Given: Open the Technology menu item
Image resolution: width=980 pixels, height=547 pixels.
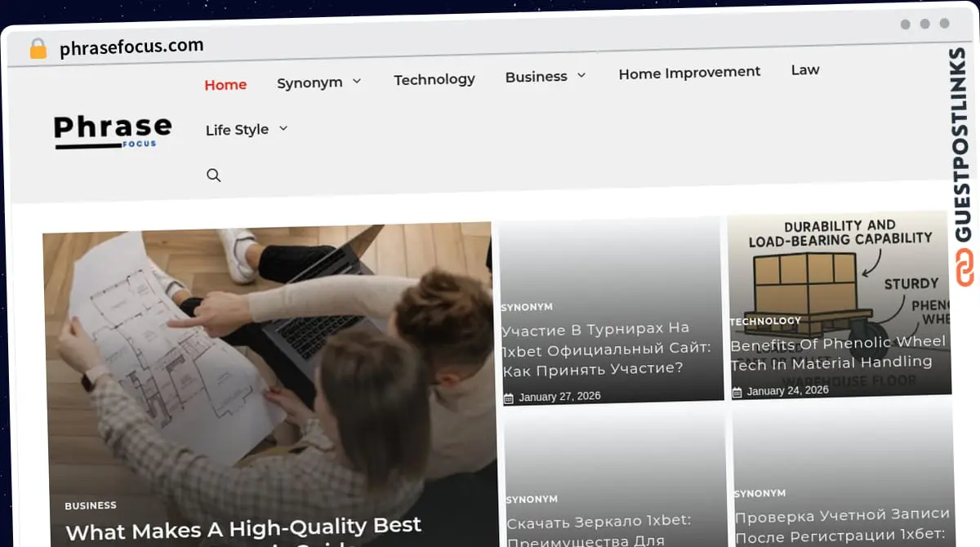Looking at the screenshot, I should [434, 79].
